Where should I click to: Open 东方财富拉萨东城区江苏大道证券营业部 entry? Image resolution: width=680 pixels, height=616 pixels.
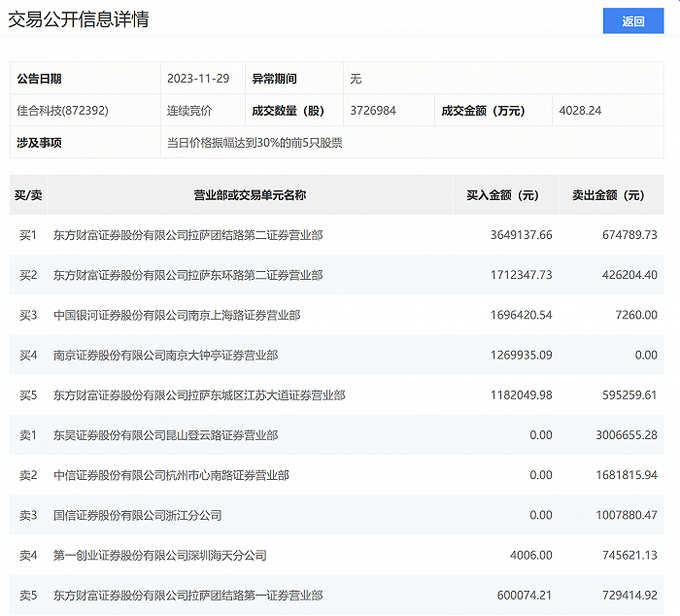coord(199,395)
